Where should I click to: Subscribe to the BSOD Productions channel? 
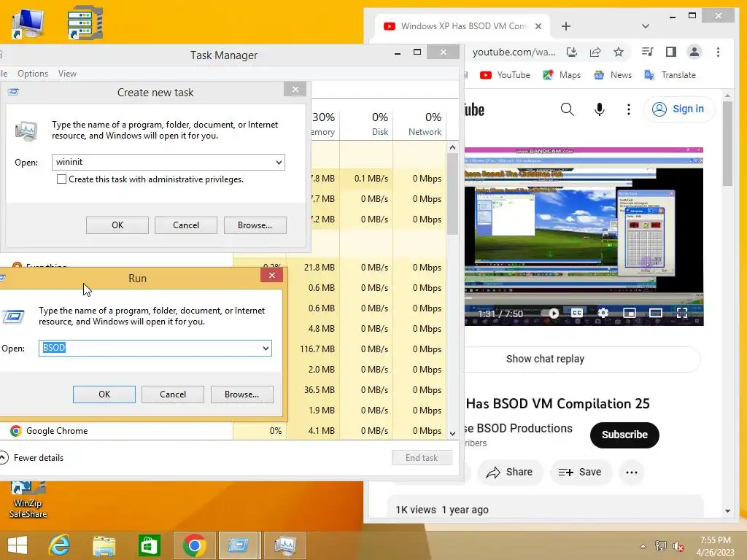624,435
